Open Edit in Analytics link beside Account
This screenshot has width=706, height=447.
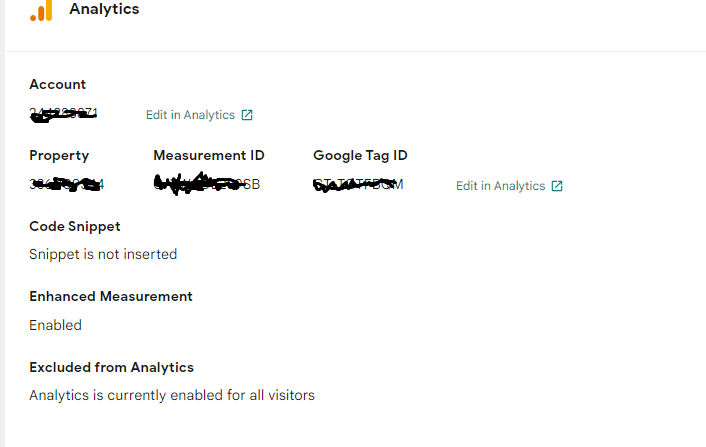[x=190, y=115]
